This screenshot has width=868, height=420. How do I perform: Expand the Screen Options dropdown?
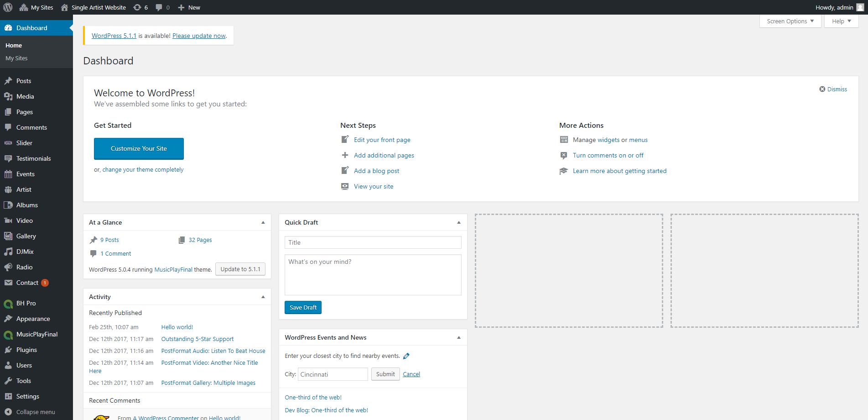[790, 21]
